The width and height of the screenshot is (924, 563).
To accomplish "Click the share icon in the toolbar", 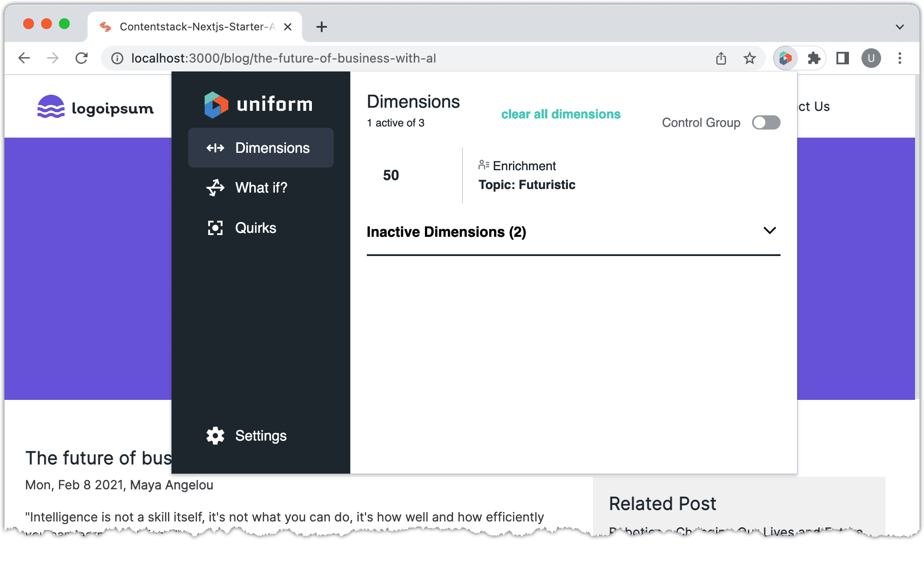I will click(721, 58).
